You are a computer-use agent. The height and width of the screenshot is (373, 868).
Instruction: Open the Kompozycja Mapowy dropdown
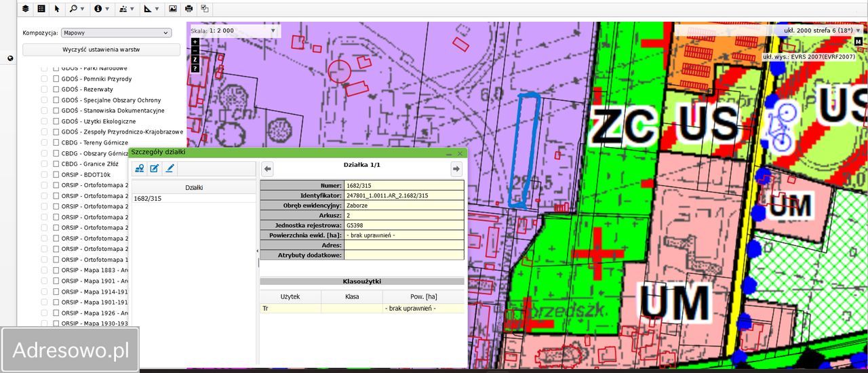click(x=116, y=33)
